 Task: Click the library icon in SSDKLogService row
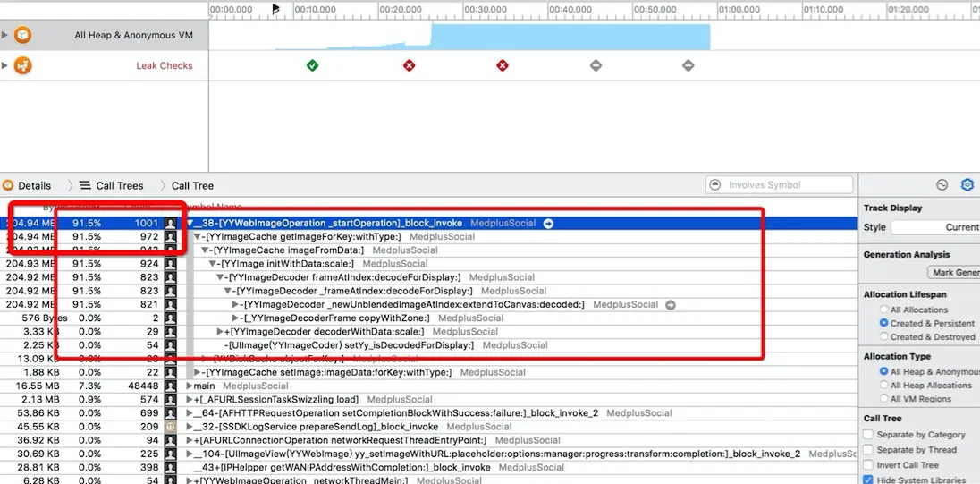tap(170, 427)
